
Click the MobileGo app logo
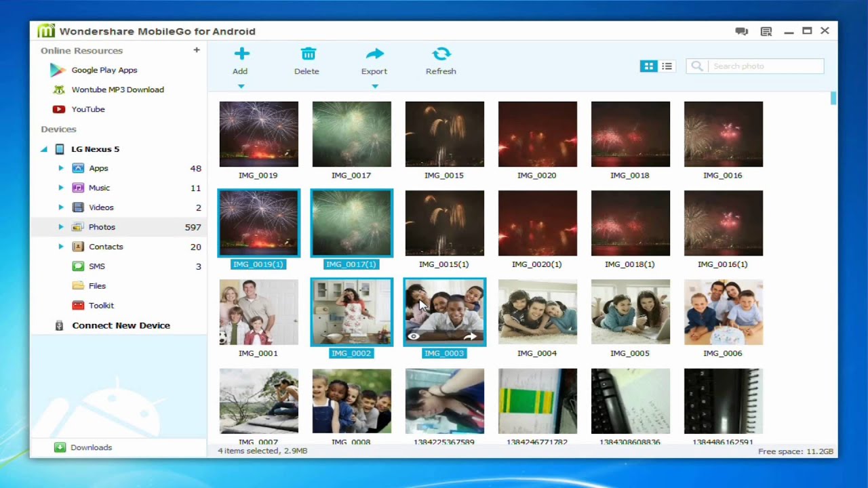pyautogui.click(x=45, y=31)
